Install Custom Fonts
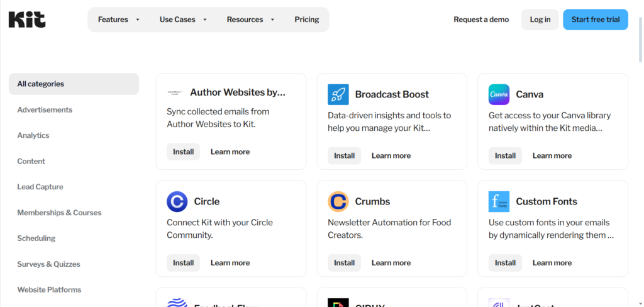Image resolution: width=644 pixels, height=307 pixels. (x=505, y=262)
